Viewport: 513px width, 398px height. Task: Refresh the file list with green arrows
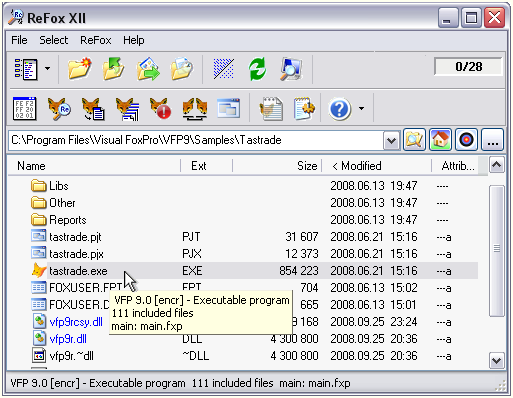(257, 69)
